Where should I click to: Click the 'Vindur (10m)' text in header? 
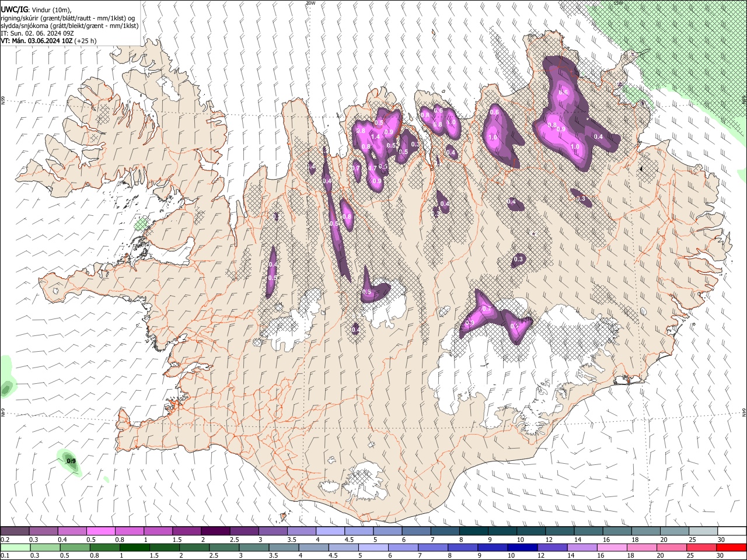click(x=51, y=10)
